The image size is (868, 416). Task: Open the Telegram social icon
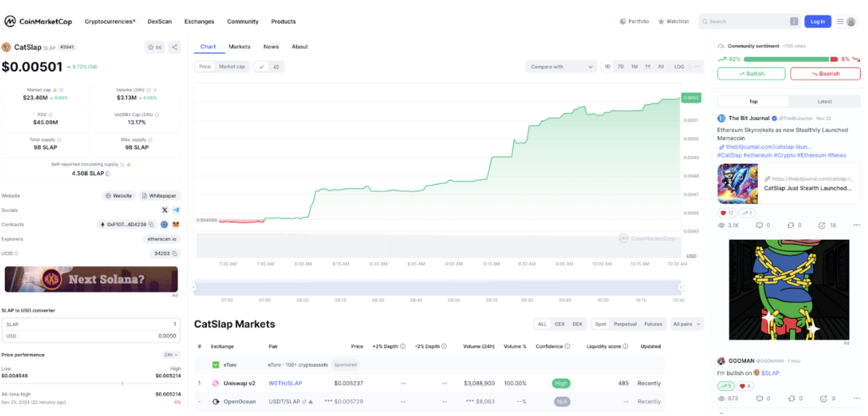point(176,210)
